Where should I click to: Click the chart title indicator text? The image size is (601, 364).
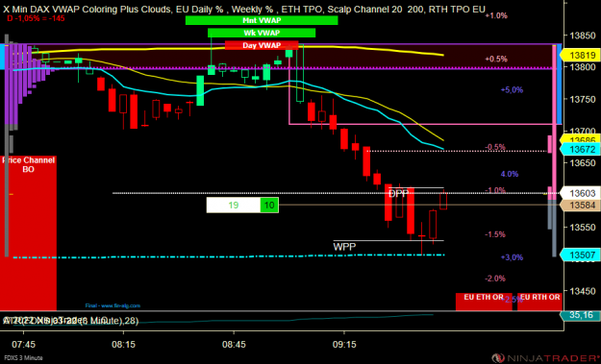tap(244, 9)
